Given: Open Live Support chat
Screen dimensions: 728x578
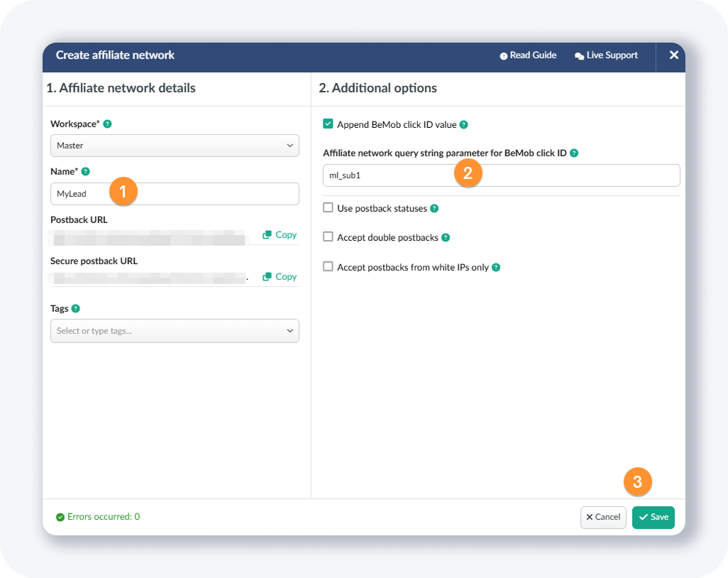Looking at the screenshot, I should click(x=606, y=55).
